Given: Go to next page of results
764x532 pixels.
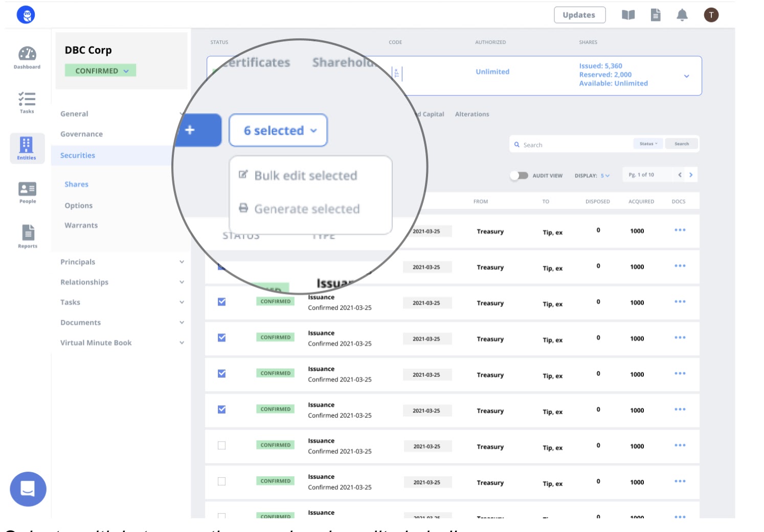Looking at the screenshot, I should (x=691, y=175).
